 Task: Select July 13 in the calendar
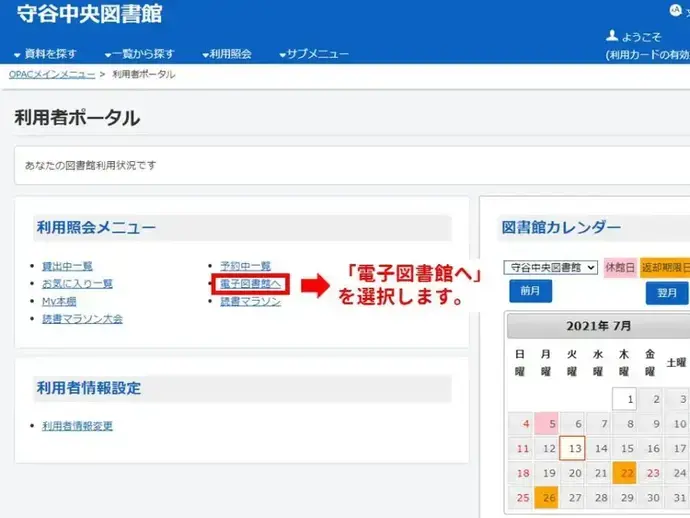(572, 448)
